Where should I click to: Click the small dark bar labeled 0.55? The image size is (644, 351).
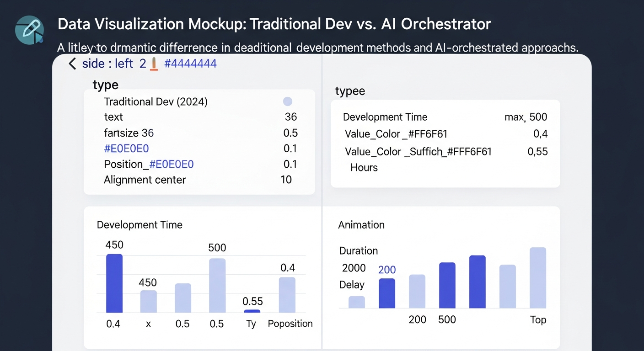pos(252,311)
